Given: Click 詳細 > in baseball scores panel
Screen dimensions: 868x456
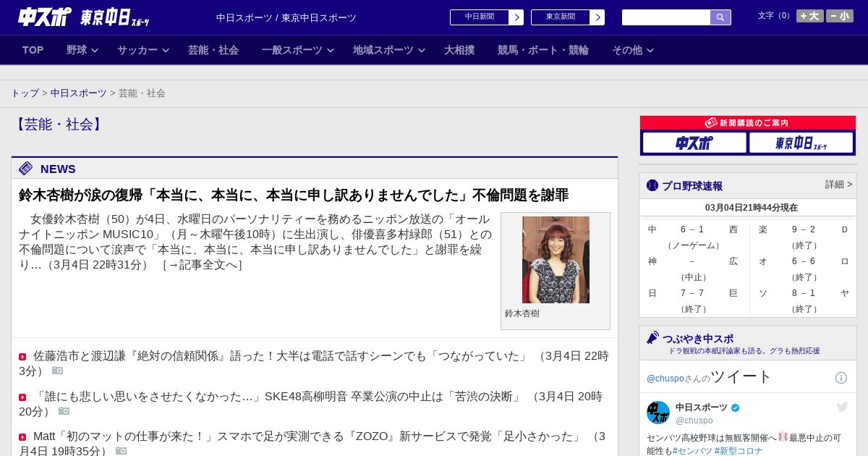Looking at the screenshot, I should (839, 185).
